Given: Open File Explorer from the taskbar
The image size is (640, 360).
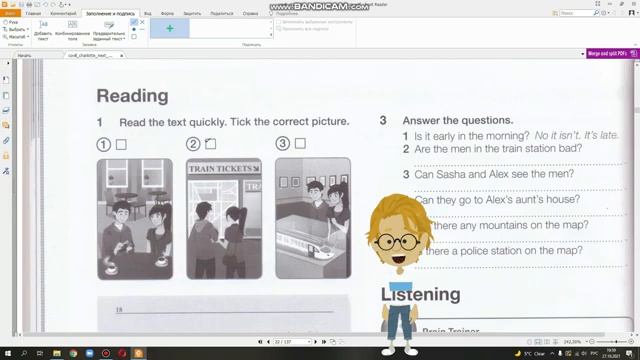Looking at the screenshot, I should click(x=57, y=353).
